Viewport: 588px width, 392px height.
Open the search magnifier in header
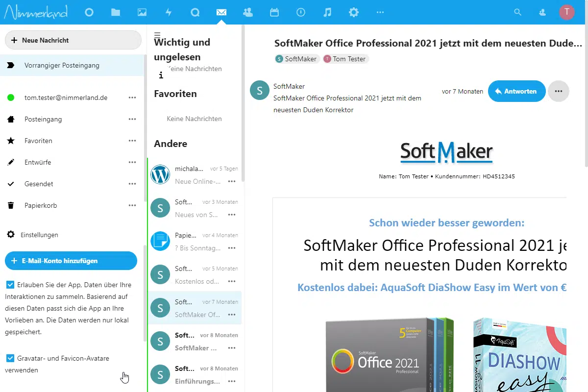click(517, 12)
